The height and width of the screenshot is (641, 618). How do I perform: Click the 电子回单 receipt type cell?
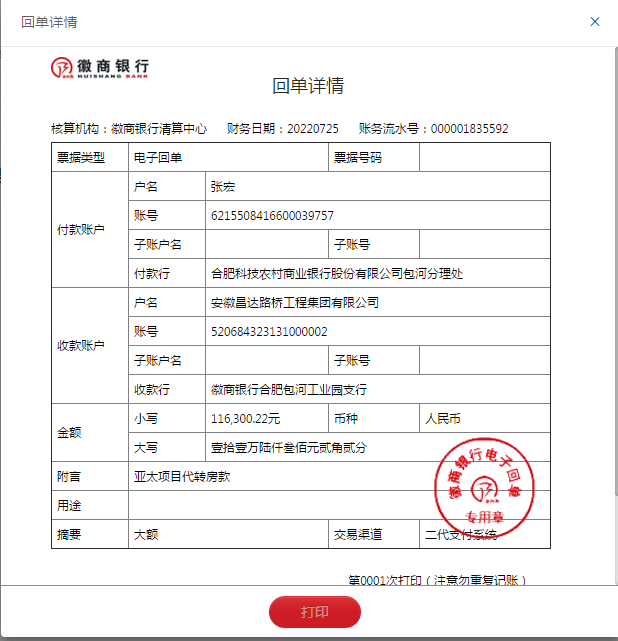158,158
